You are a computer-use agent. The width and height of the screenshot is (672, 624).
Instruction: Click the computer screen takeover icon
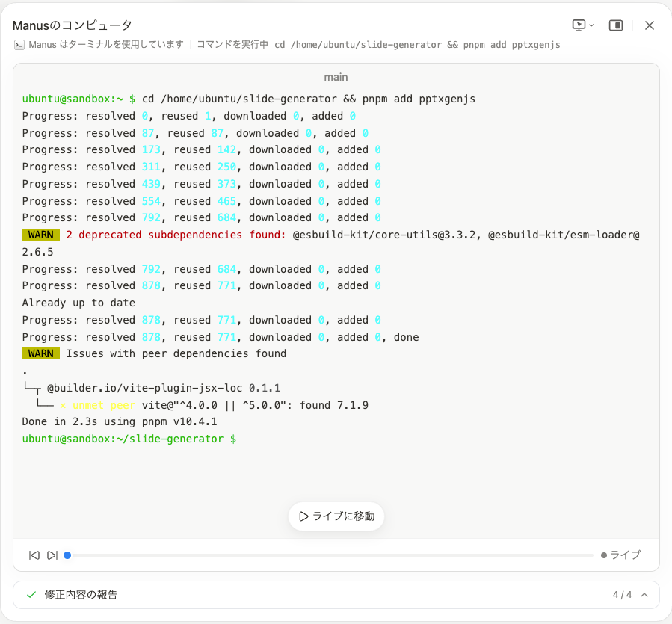[579, 25]
